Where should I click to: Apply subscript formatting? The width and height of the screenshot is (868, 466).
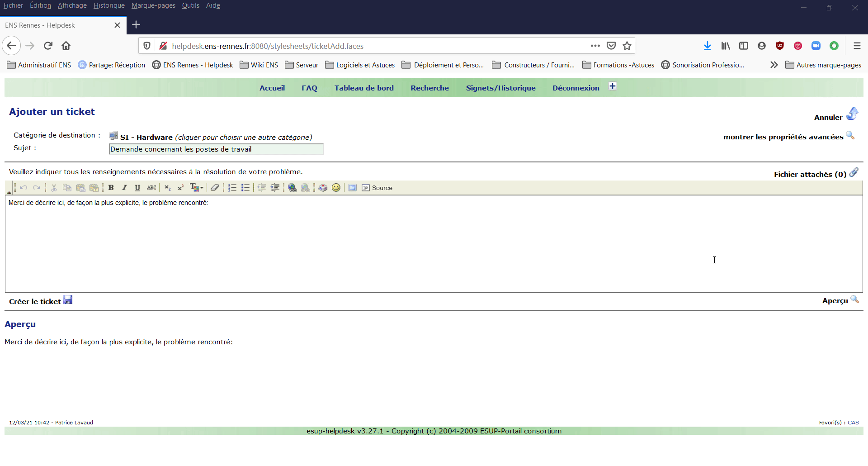168,188
